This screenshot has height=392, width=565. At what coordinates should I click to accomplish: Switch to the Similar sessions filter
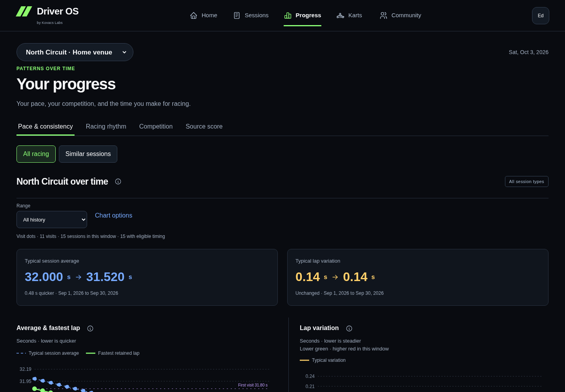point(88,154)
